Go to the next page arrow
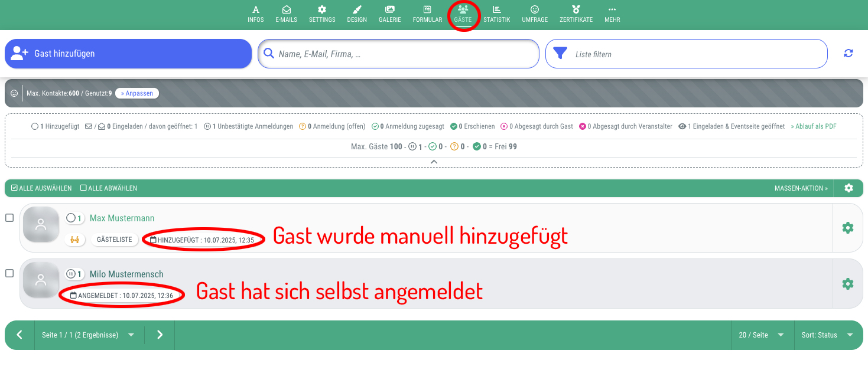 pos(160,335)
